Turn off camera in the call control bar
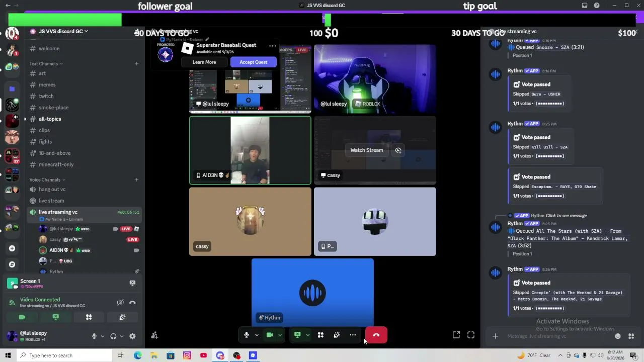Viewport: 644px width, 362px height. tap(270, 335)
